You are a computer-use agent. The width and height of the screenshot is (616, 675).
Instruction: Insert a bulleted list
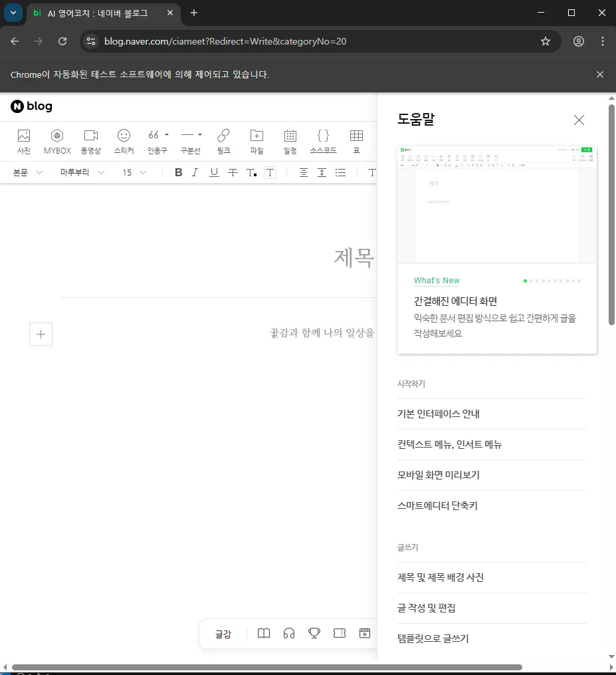point(340,173)
